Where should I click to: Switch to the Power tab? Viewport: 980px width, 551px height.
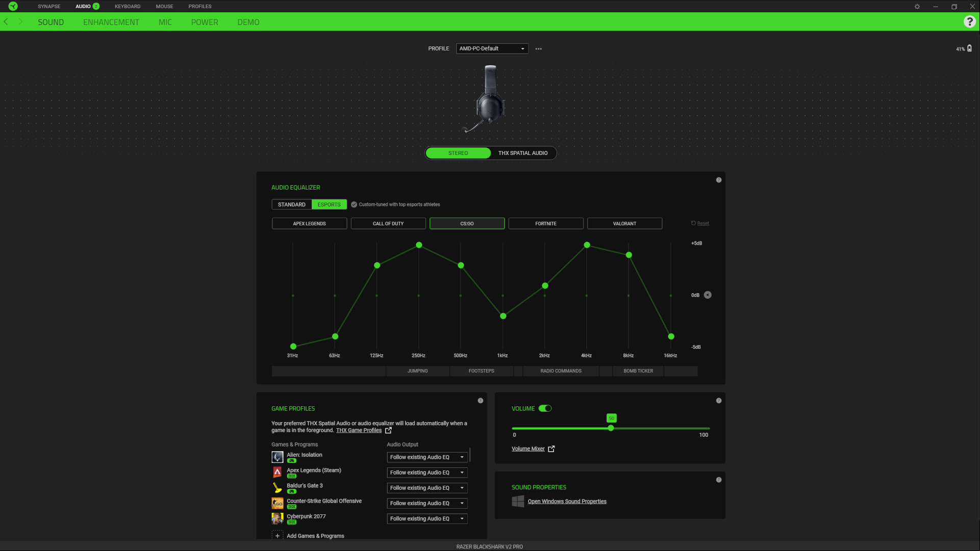pyautogui.click(x=205, y=22)
